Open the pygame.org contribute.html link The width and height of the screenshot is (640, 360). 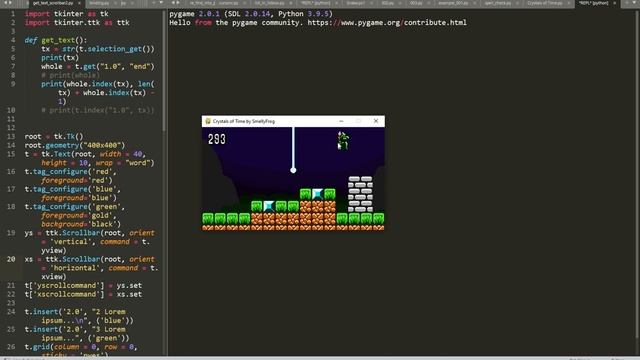click(387, 22)
